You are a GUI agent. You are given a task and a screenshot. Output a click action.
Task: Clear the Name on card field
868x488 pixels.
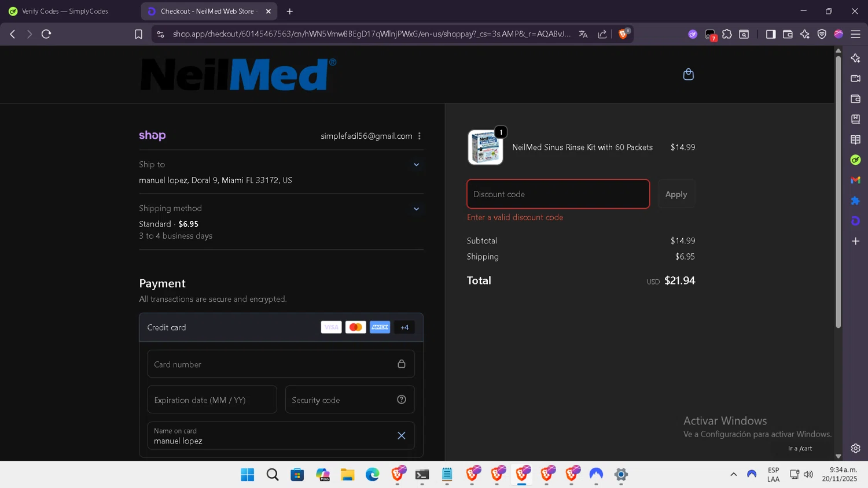point(402,435)
